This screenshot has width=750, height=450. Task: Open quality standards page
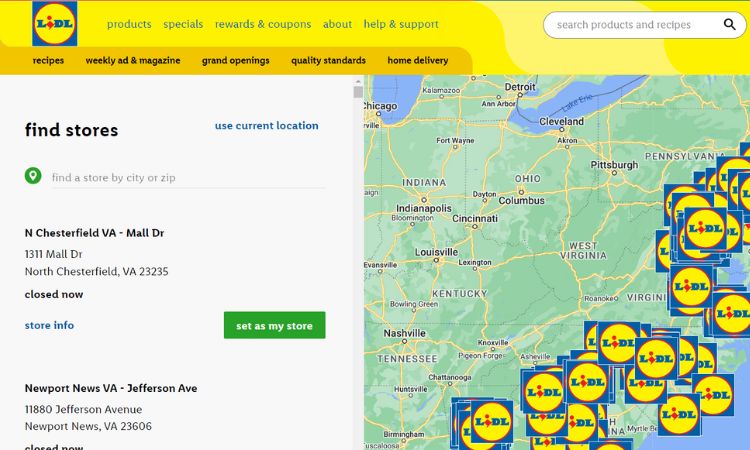click(329, 60)
